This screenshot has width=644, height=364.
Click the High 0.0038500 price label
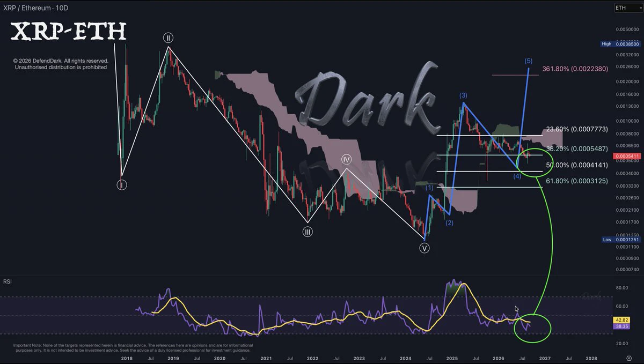[x=620, y=44]
